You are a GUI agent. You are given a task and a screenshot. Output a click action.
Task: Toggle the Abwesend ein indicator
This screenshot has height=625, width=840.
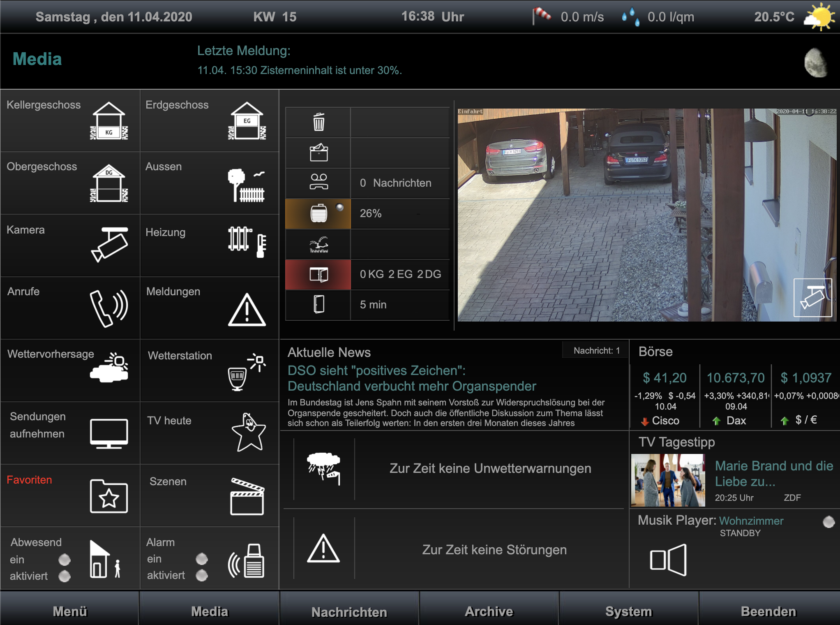(65, 560)
